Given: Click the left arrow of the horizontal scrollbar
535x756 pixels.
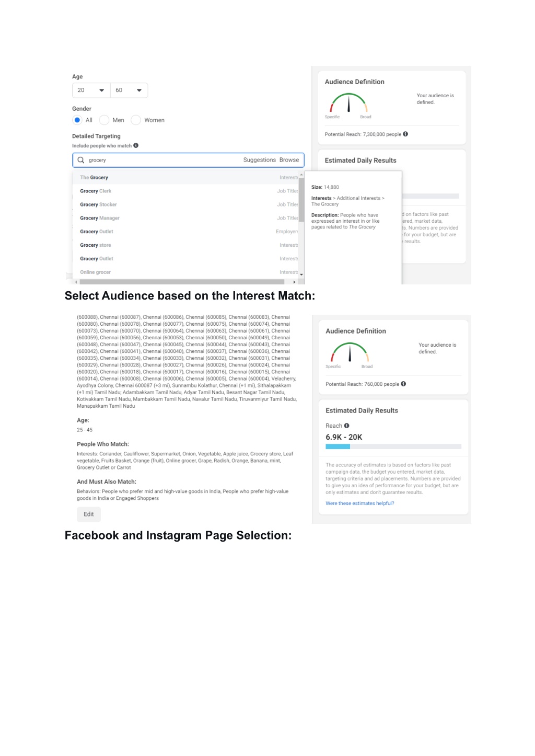Looking at the screenshot, I should [x=76, y=282].
